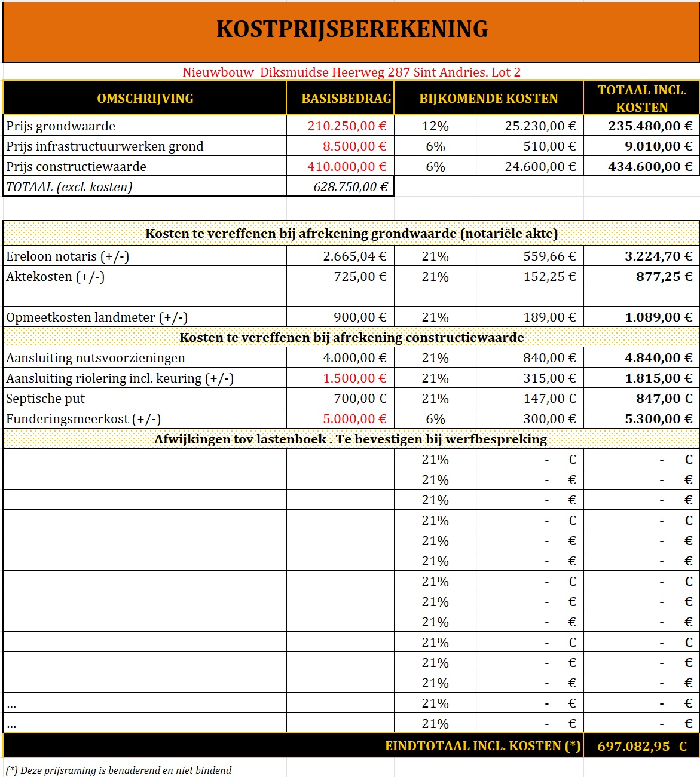Select the TOTAAL INCL. KOSTEN header cell

tap(641, 99)
